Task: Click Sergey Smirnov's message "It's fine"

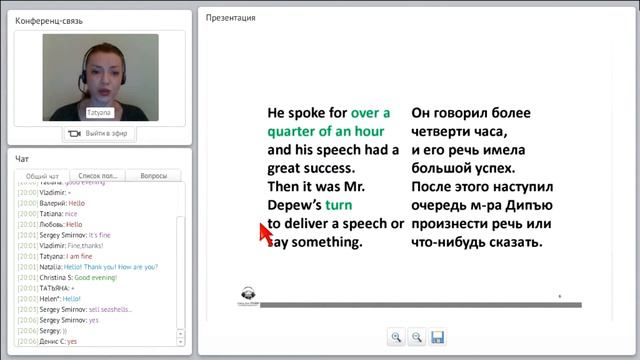Action: click(64, 235)
